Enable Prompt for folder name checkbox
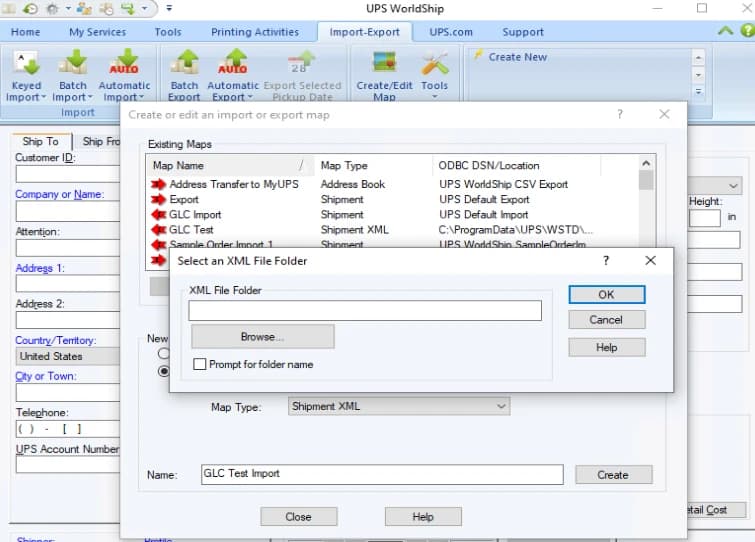The width and height of the screenshot is (755, 542). pos(199,364)
